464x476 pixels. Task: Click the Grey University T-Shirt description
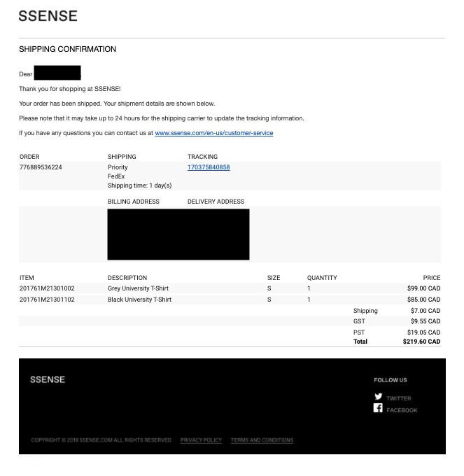pyautogui.click(x=138, y=288)
